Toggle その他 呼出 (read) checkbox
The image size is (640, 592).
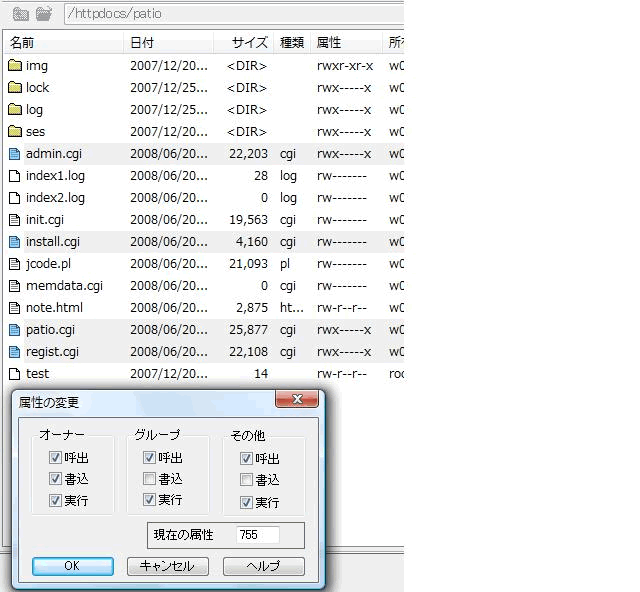tap(246, 458)
